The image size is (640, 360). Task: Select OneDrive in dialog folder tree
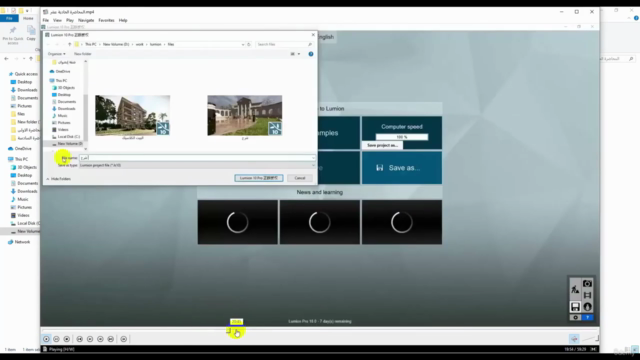(x=60, y=71)
